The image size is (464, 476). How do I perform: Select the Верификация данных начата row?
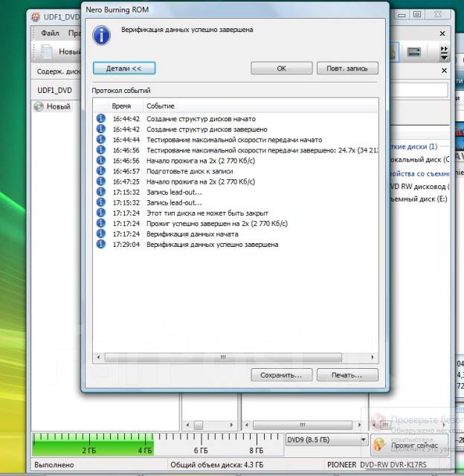tap(236, 234)
